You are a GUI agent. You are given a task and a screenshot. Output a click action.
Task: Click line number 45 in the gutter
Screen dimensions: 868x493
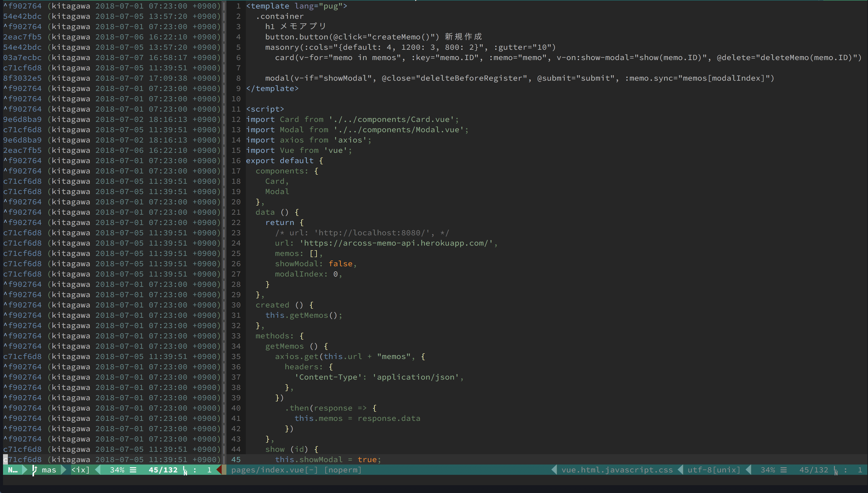236,459
